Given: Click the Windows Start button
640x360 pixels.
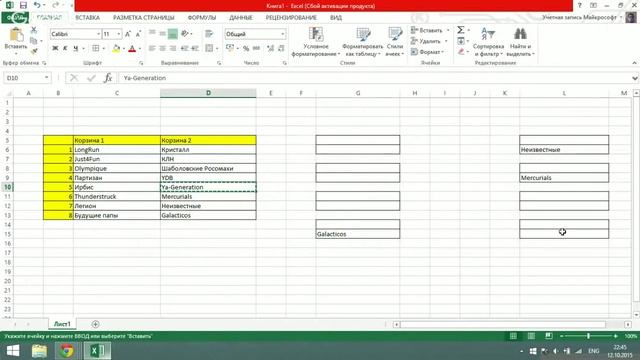Looking at the screenshot, I should (13, 351).
